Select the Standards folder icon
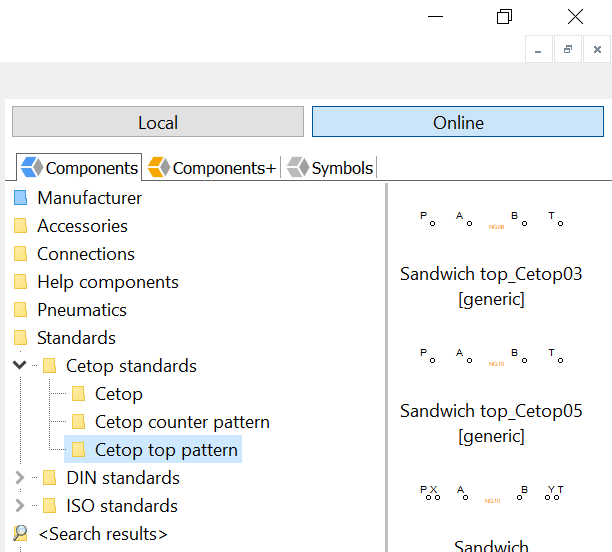Viewport: 612px width, 552px height. (20, 338)
